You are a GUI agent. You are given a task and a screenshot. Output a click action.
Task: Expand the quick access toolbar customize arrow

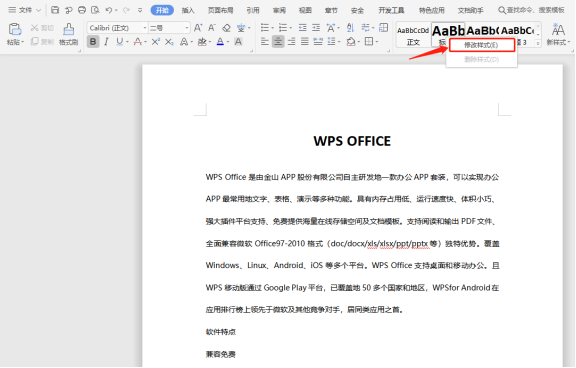tap(140, 10)
